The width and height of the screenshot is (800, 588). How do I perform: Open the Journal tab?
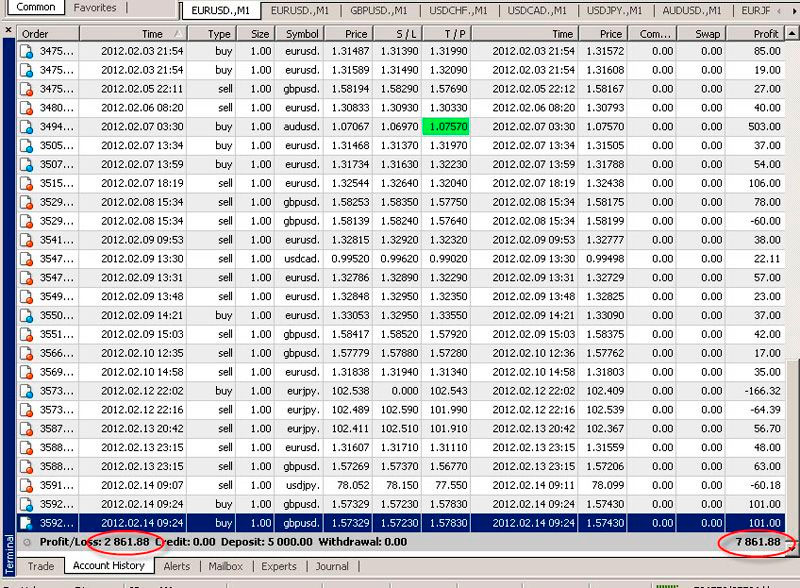(x=331, y=566)
